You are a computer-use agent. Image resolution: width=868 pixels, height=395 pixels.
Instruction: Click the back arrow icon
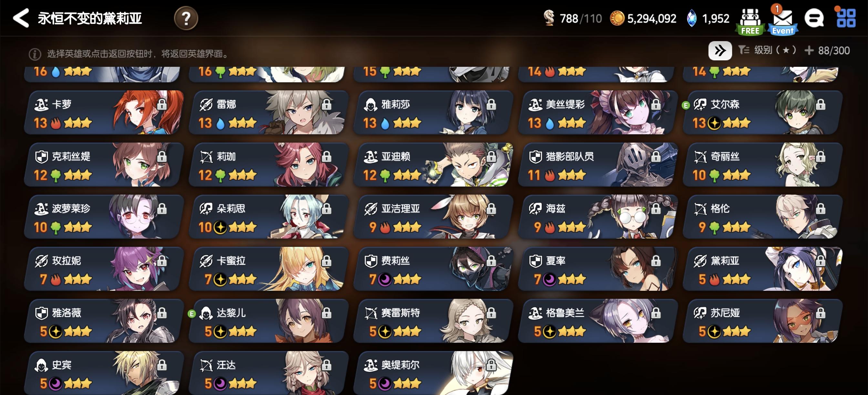21,18
